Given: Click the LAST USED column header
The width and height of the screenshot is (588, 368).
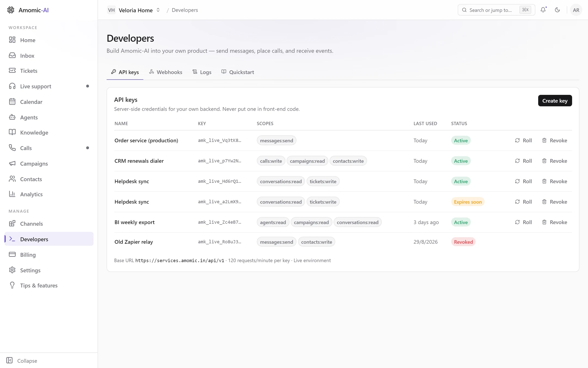Looking at the screenshot, I should tap(425, 123).
